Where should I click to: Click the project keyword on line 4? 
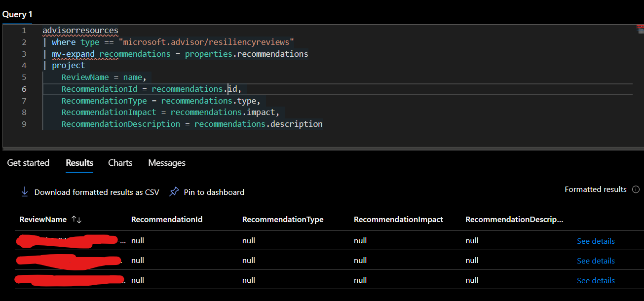[68, 66]
